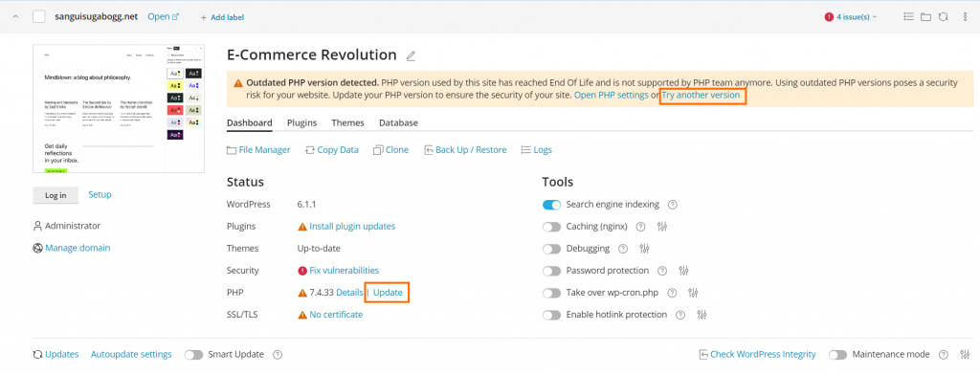Show help for Maintenance mode

[x=944, y=355]
